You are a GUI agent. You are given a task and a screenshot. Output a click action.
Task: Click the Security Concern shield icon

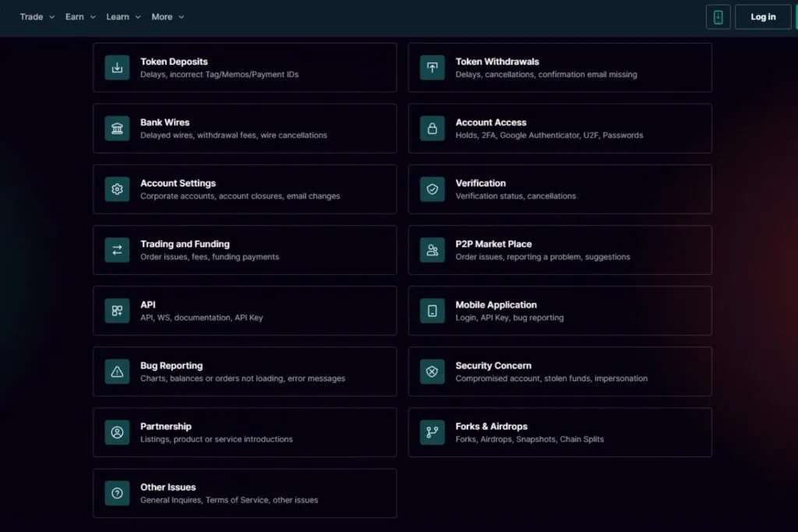click(x=432, y=372)
